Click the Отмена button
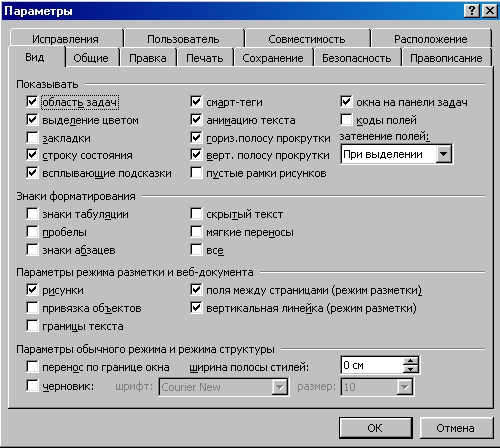 (456, 428)
